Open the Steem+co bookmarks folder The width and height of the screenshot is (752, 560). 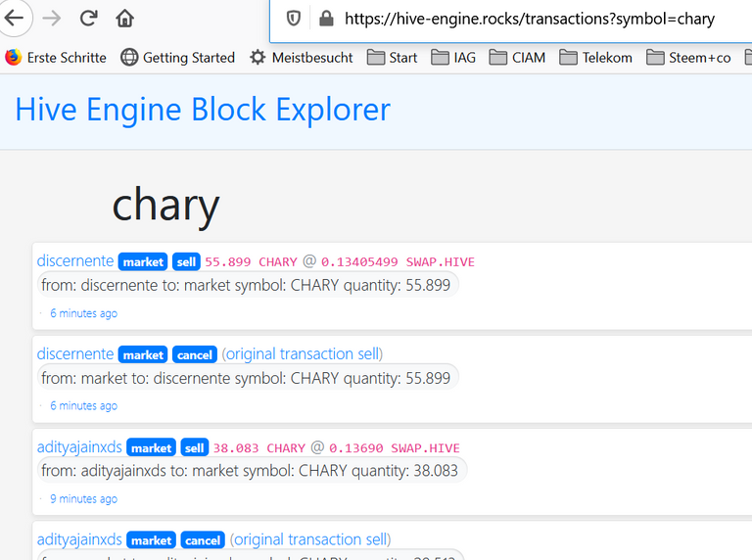(x=688, y=58)
